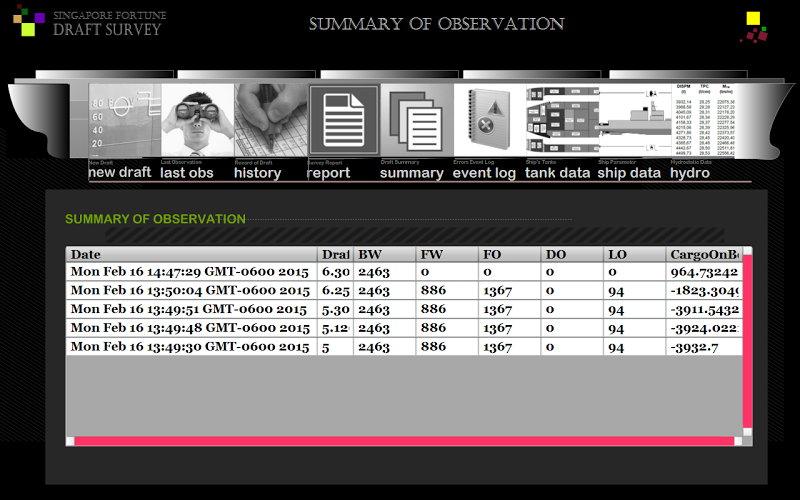
Task: Sort by the BW column header
Action: pyautogui.click(x=385, y=255)
